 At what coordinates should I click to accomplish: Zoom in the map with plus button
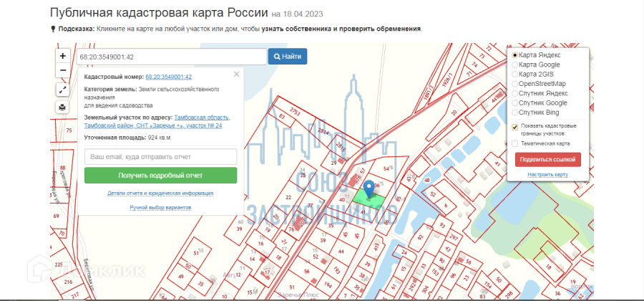coord(63,57)
